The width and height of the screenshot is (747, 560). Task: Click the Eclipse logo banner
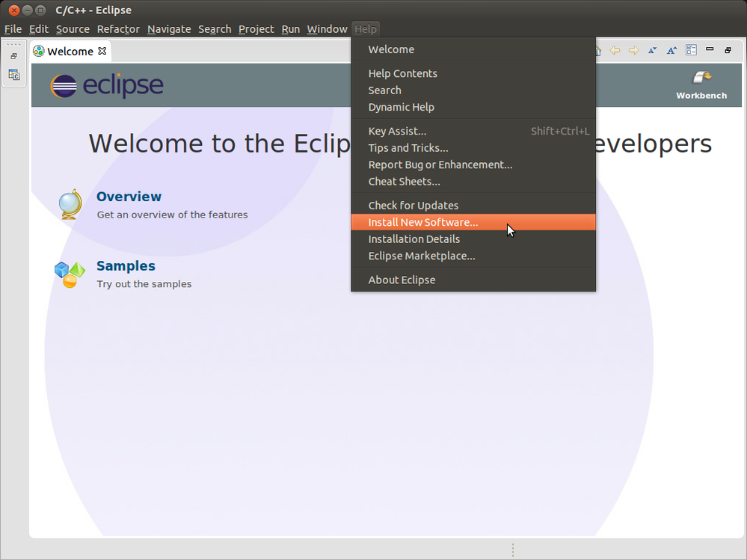pyautogui.click(x=107, y=85)
